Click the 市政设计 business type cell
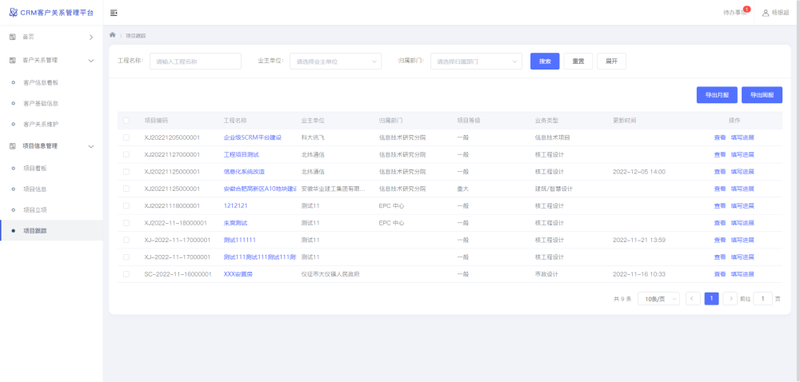Screen dimensions: 800x382 pos(546,274)
